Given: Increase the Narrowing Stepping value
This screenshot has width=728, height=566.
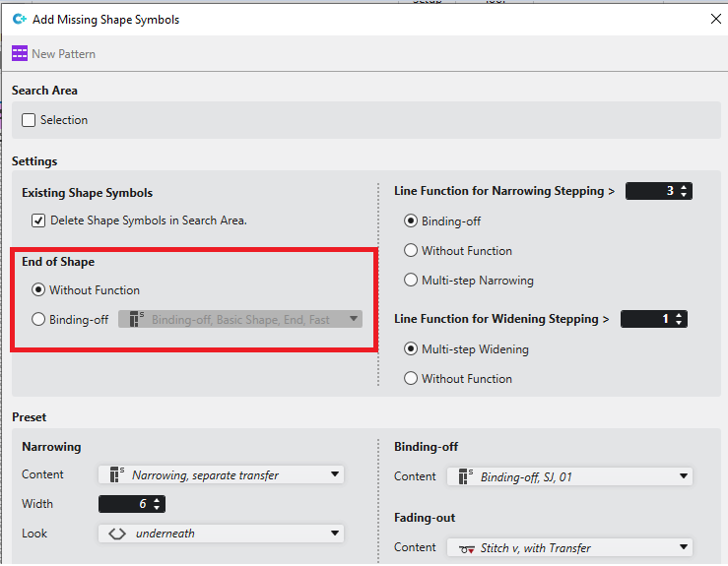Looking at the screenshot, I should [x=685, y=188].
